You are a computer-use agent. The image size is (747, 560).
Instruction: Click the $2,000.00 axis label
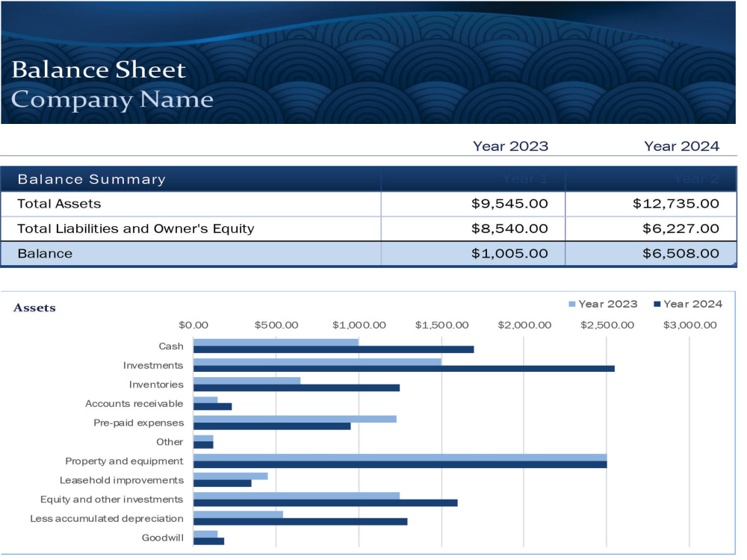(524, 326)
